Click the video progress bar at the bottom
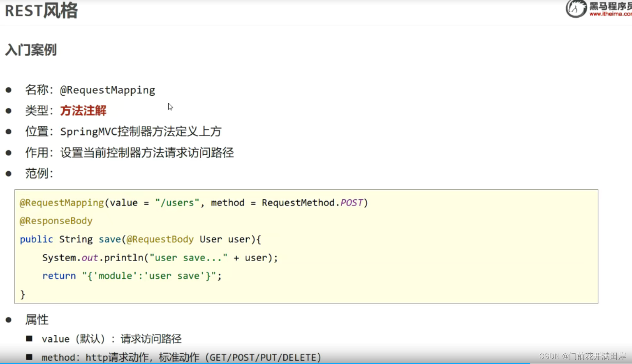 tap(316, 363)
